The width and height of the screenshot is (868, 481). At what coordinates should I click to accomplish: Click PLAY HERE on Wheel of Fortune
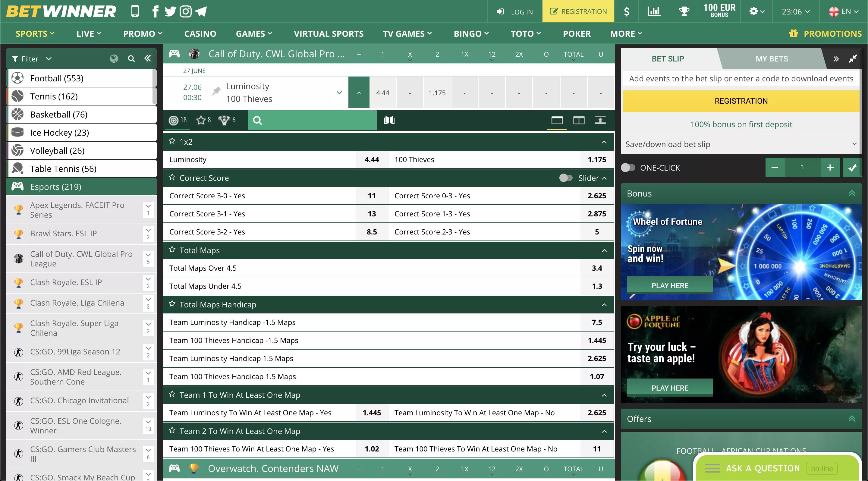pyautogui.click(x=669, y=285)
